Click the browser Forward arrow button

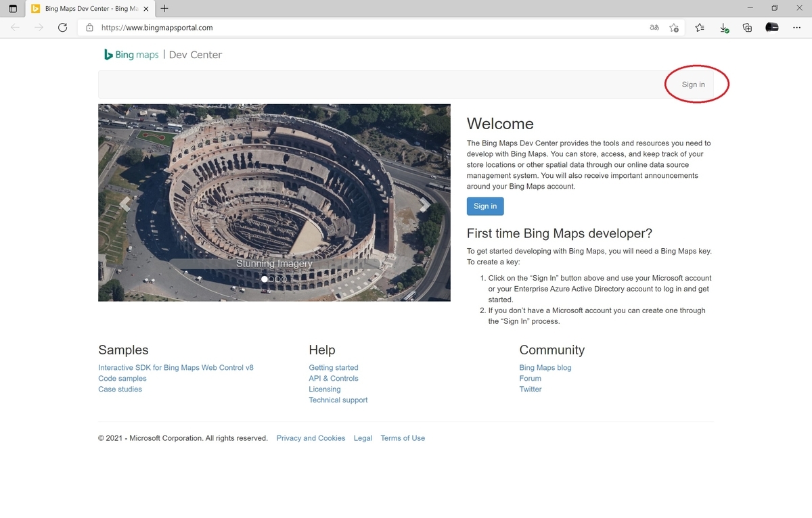point(39,28)
